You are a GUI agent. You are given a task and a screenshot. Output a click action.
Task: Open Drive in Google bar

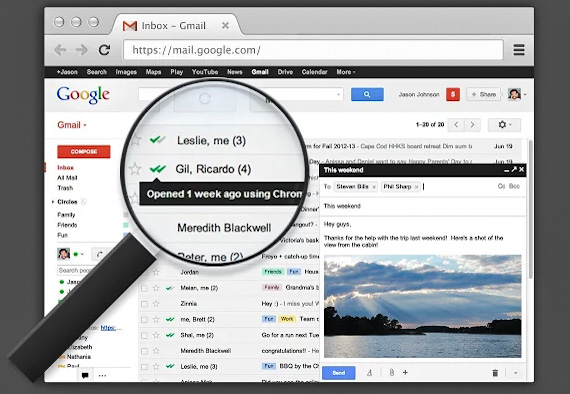point(285,72)
